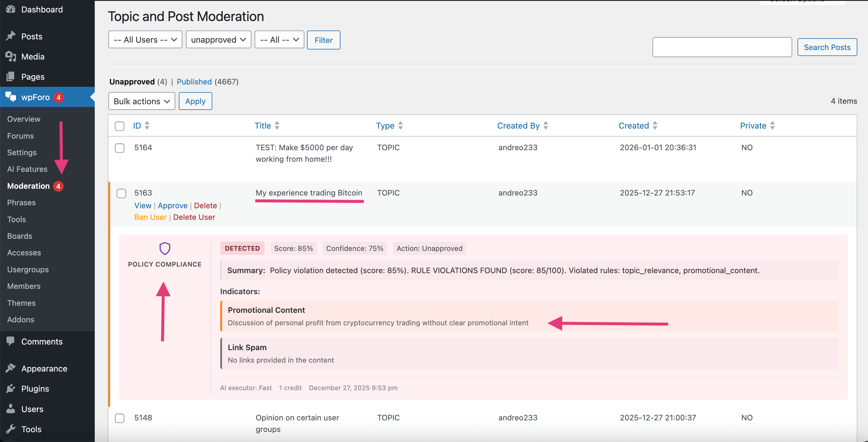Click inside the search input field
Viewport: 868px width, 442px height.
pos(722,47)
